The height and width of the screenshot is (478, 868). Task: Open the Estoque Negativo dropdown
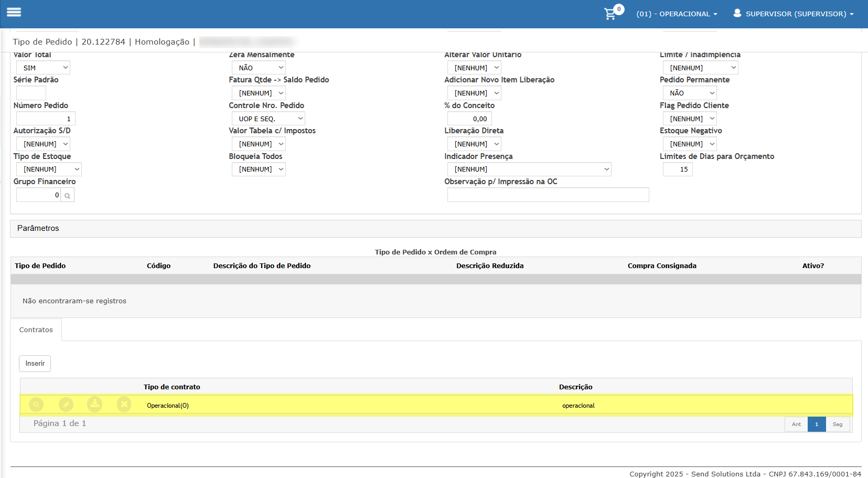pyautogui.click(x=690, y=144)
